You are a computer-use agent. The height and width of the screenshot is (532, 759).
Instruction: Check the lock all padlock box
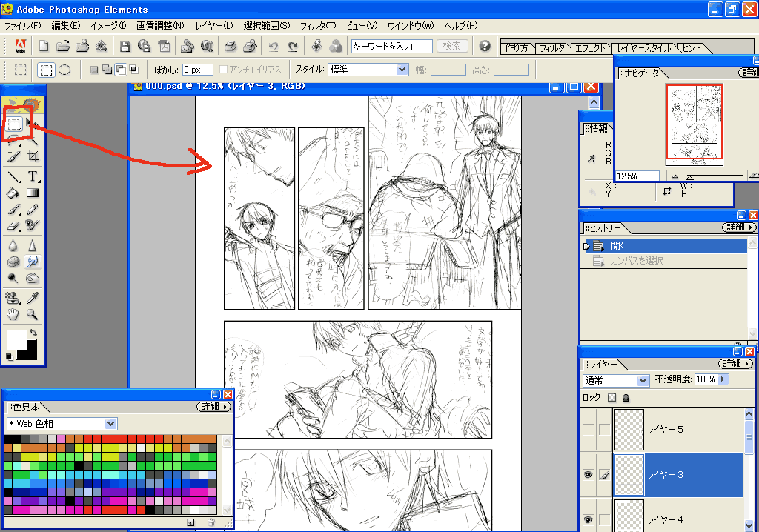(x=626, y=397)
